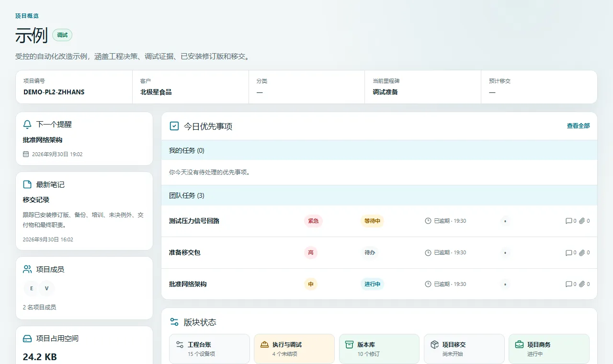This screenshot has height=364, width=613.
Task: Click the 工程台账 card icon
Action: 180,344
